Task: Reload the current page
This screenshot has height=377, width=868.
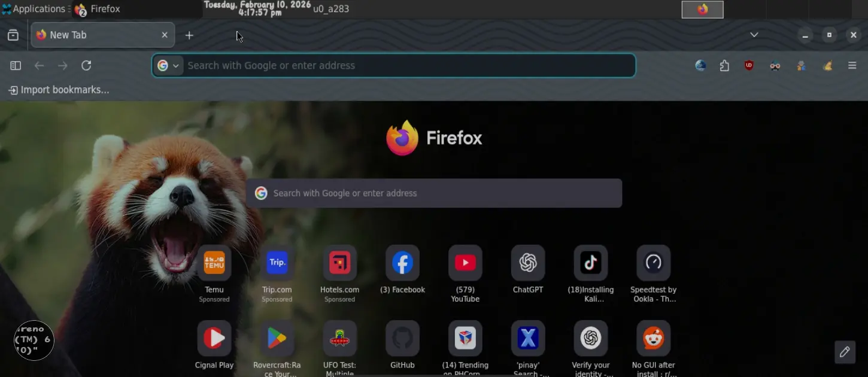Action: 86,66
